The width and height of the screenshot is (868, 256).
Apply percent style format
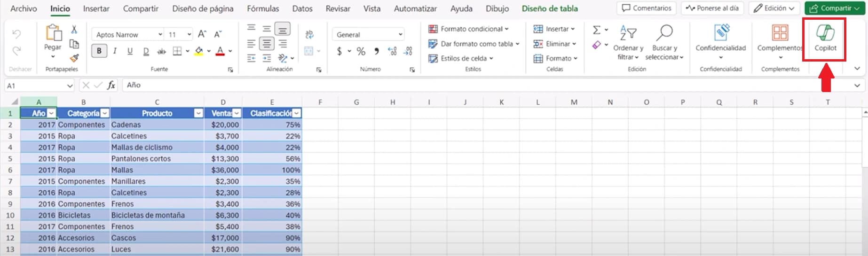tap(361, 51)
